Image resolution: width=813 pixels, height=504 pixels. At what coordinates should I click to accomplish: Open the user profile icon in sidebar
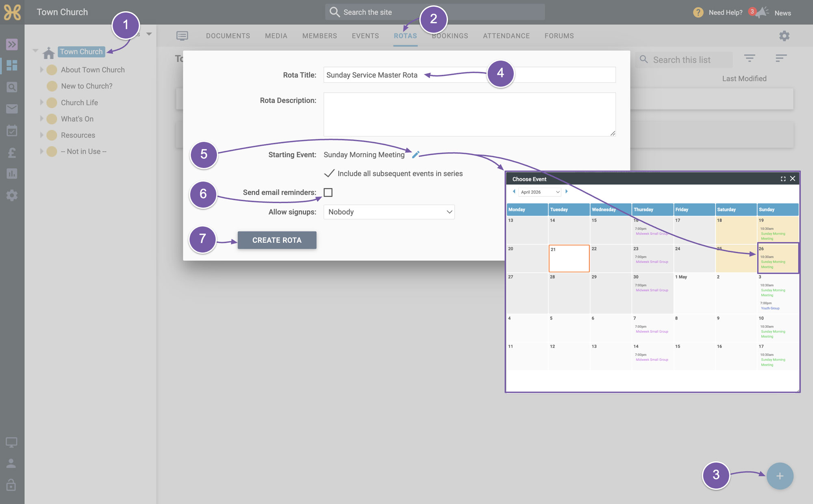pos(11,463)
